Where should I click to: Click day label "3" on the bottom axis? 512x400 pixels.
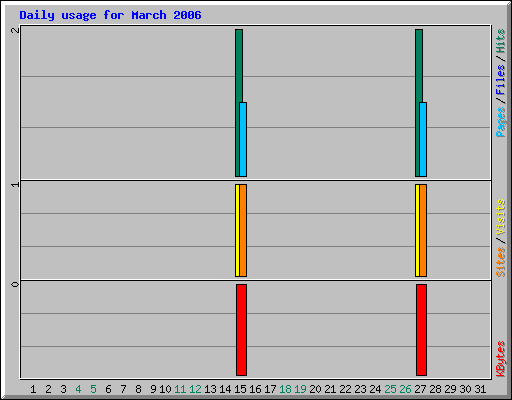tap(63, 389)
